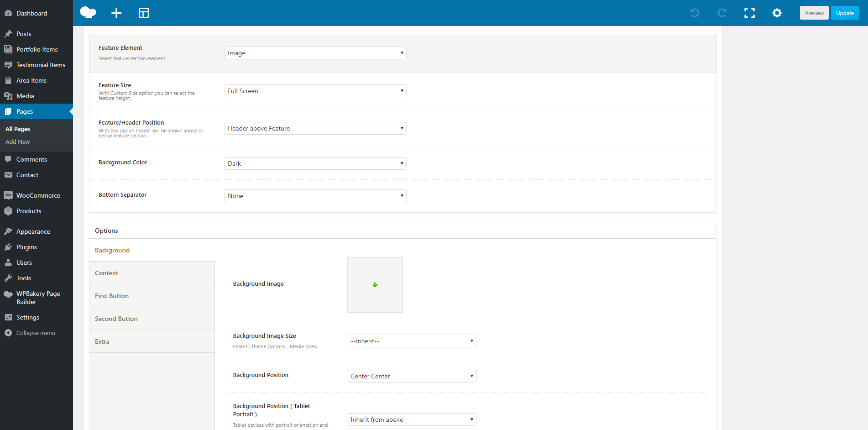
Task: Click the Media library icon
Action: 8,96
